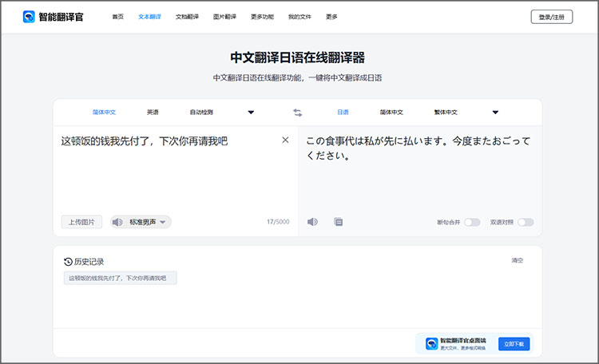Click the 智能翻译官桌面端 banner text
Image resolution: width=599 pixels, height=364 pixels.
[463, 340]
